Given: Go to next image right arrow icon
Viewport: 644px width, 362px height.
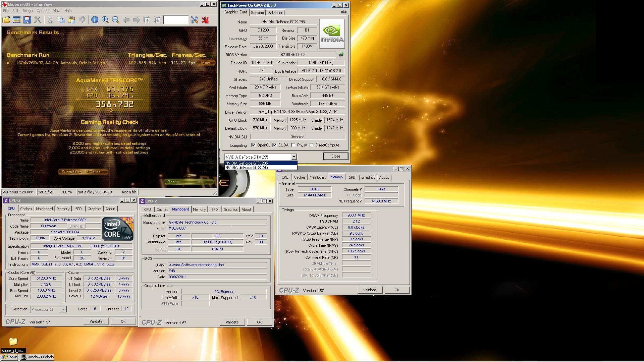Looking at the screenshot, I should 136,20.
